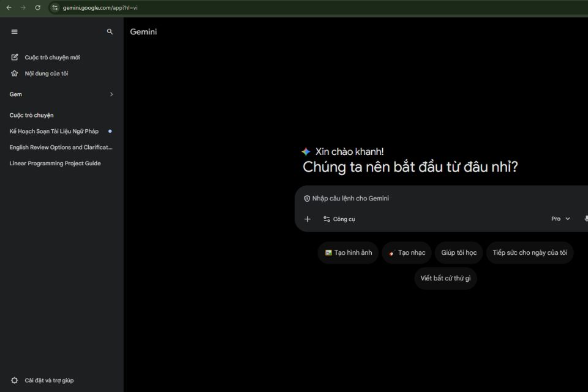Screen dimensions: 588x392
Task: Reload the page with browser refresh icon
Action: [x=38, y=7]
